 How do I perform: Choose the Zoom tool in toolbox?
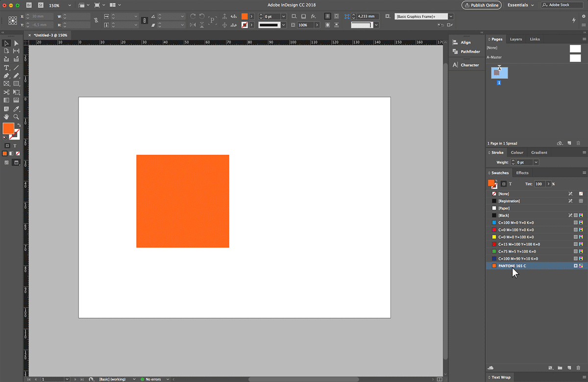pyautogui.click(x=16, y=117)
